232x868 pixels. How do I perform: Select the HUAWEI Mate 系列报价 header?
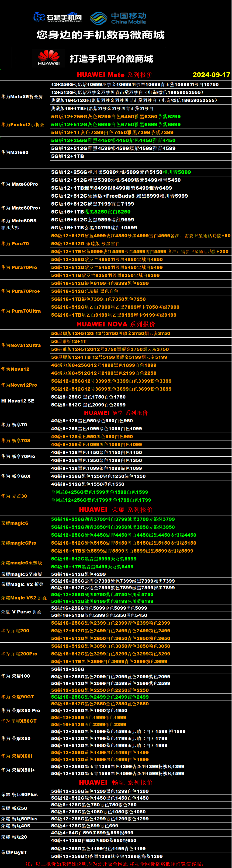point(114,75)
